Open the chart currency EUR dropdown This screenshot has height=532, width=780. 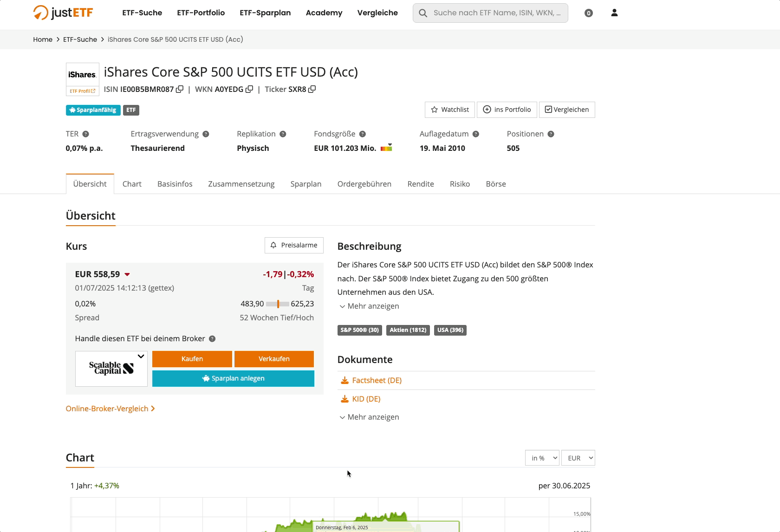click(x=578, y=458)
